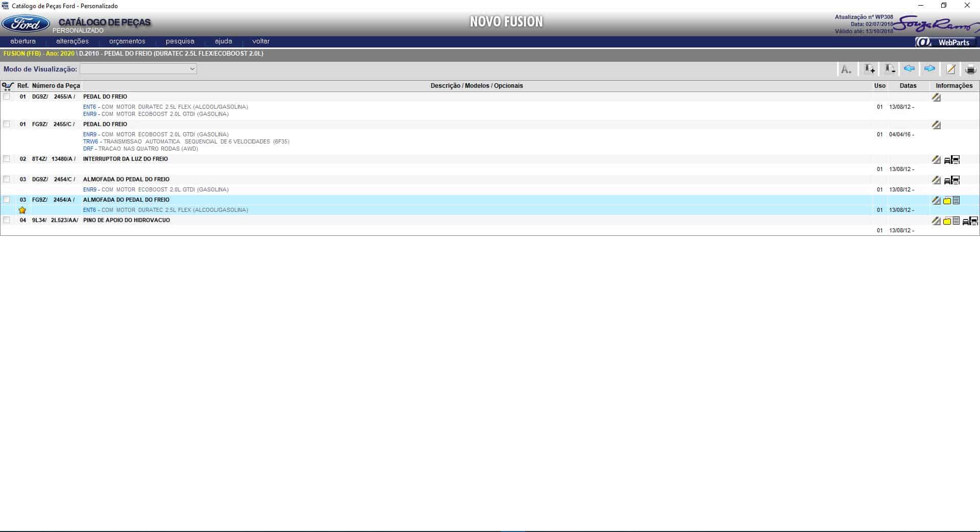Open pencil info icon for DG9Z 2455/A
Viewport: 980px width, 532px height.
(936, 97)
